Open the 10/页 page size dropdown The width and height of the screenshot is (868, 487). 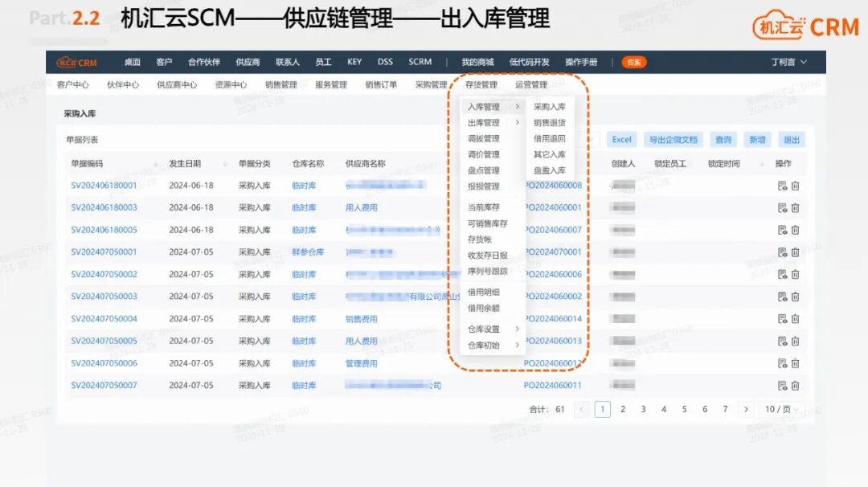point(777,409)
